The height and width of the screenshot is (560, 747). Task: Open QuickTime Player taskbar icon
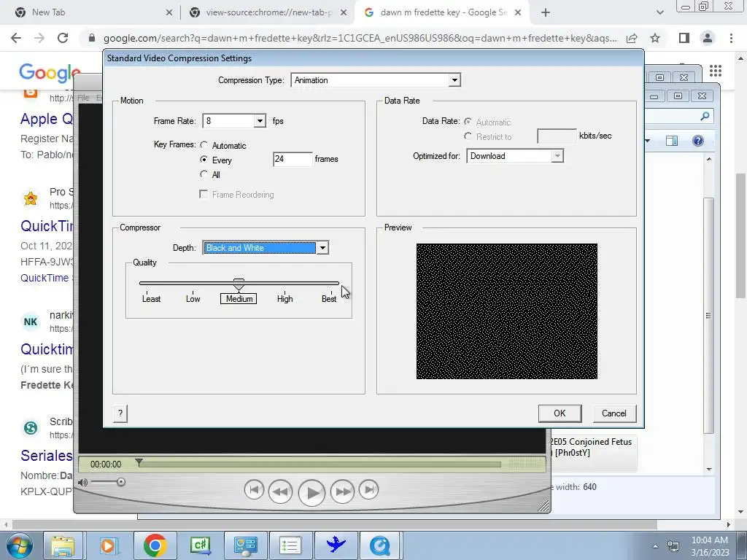tap(379, 545)
